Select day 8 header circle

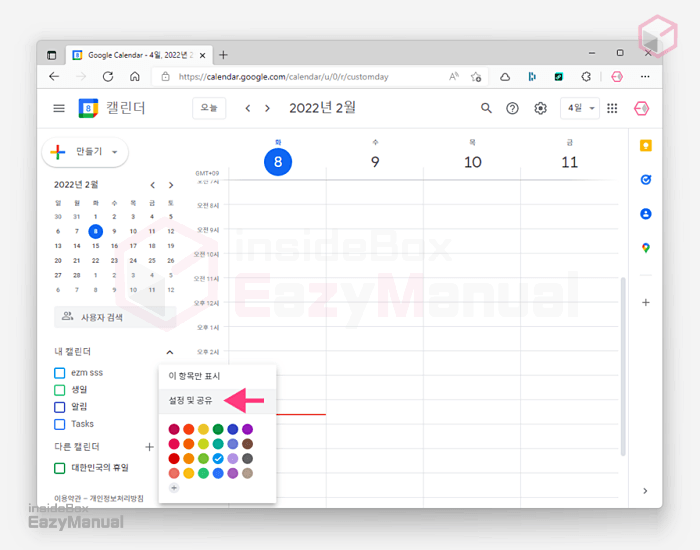pos(278,162)
